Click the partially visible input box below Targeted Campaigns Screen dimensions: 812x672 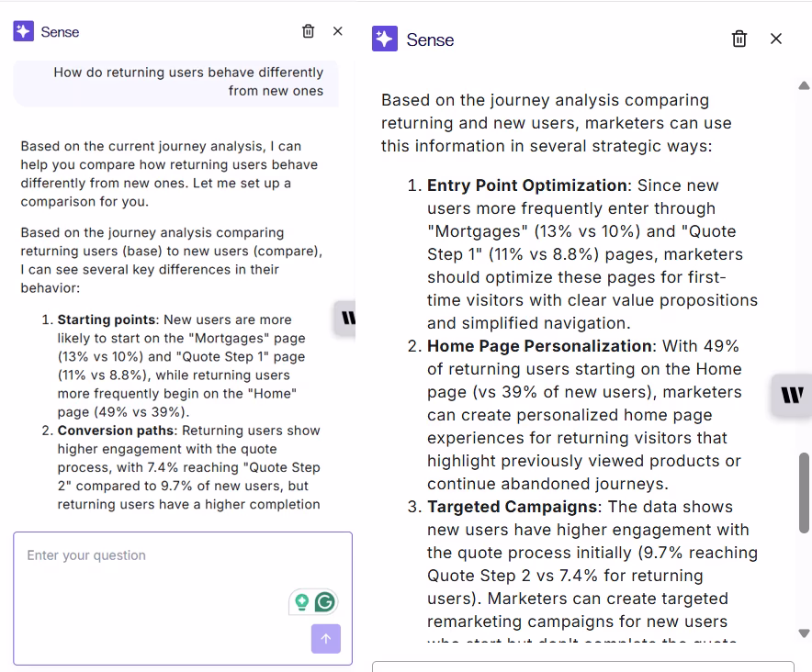(x=583, y=666)
